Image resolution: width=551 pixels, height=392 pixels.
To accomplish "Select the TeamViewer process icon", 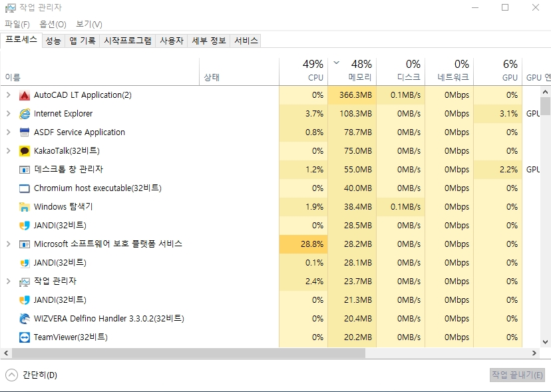I will pos(25,337).
